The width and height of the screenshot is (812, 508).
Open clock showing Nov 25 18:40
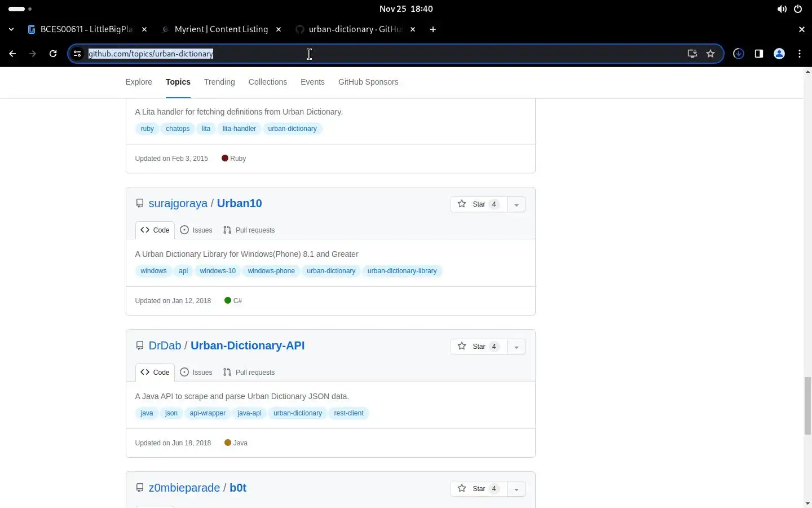[x=406, y=9]
